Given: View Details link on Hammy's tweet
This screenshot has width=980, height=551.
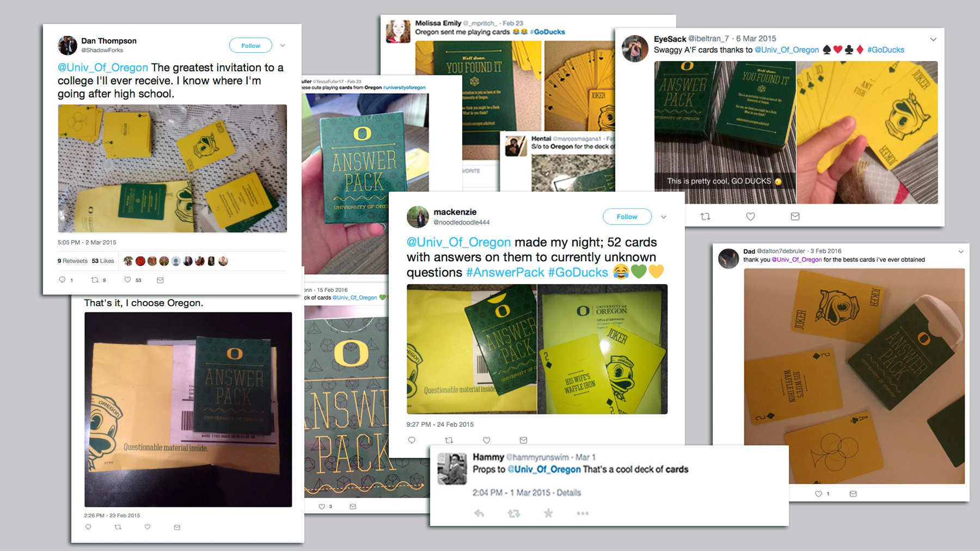Looking at the screenshot, I should click(568, 493).
